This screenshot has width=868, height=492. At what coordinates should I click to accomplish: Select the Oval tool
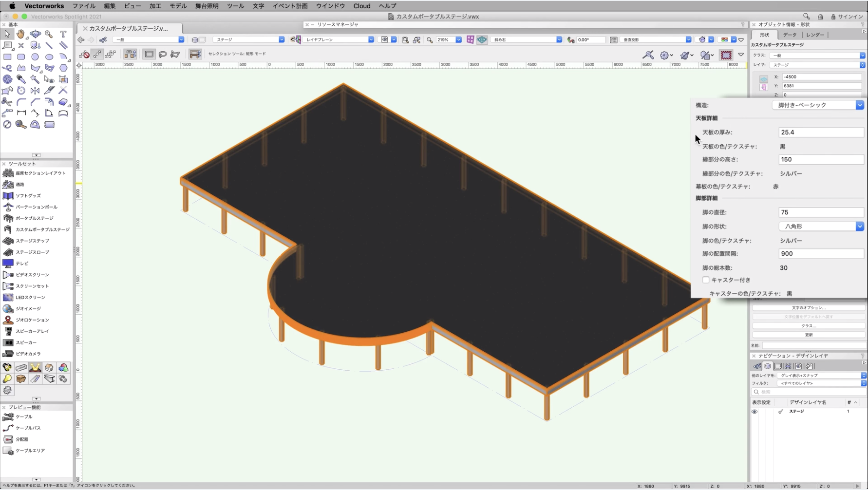click(x=49, y=57)
